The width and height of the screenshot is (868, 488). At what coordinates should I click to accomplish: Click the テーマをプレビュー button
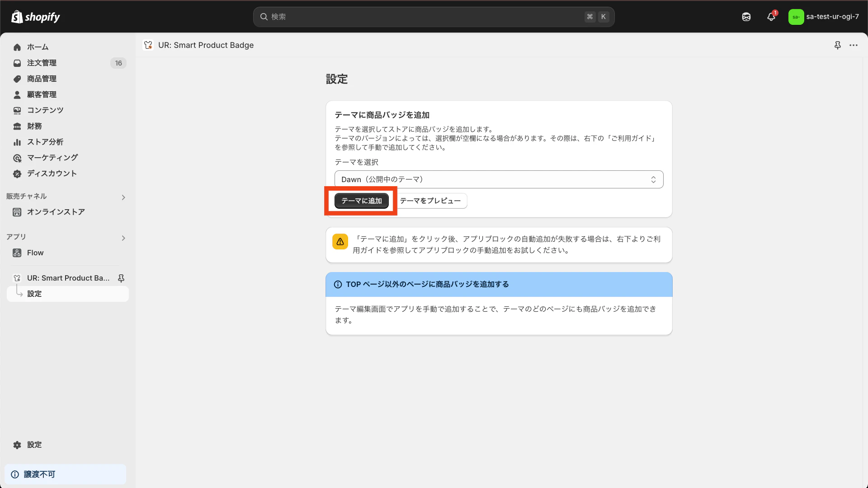[430, 201]
